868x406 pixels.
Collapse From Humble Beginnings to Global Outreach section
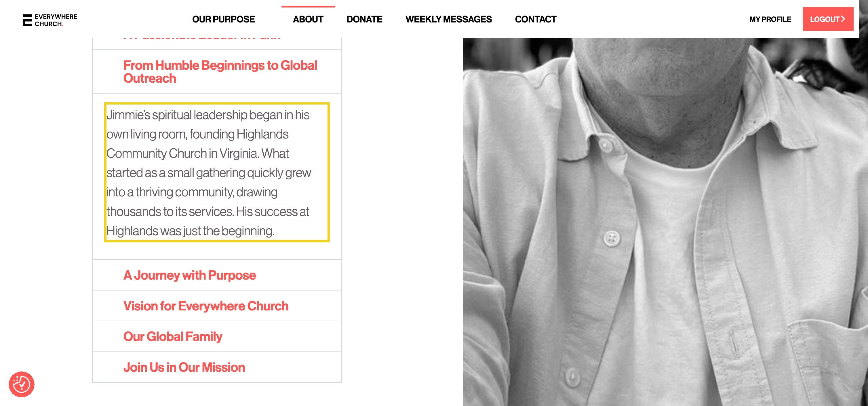(217, 71)
